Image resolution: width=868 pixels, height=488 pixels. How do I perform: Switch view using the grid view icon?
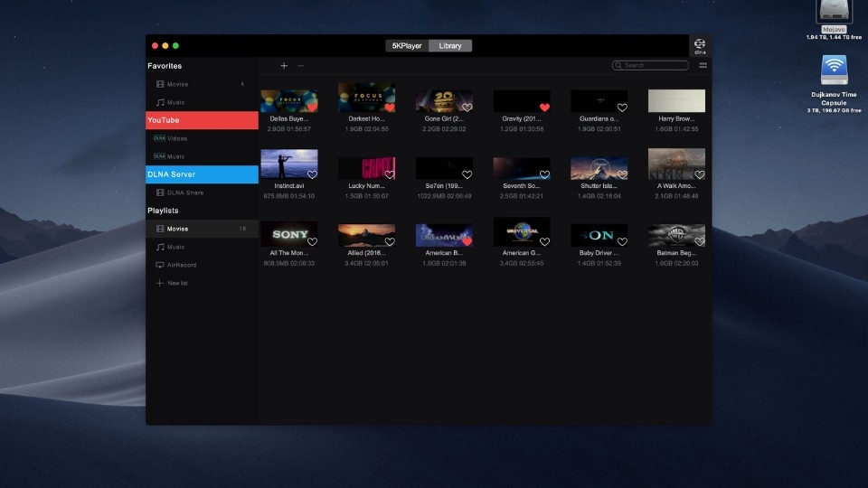703,65
